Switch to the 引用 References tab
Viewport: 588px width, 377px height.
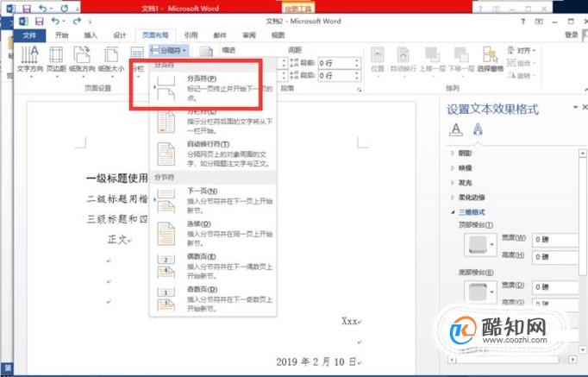point(191,35)
